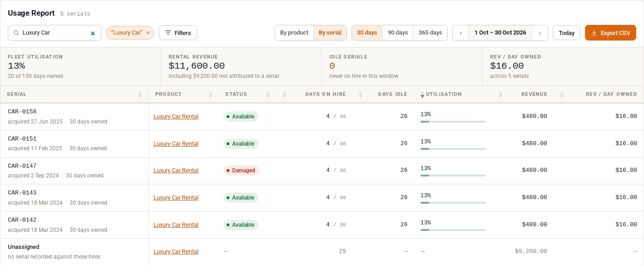Sort by Product column
Image resolution: width=644 pixels, height=265 pixels.
pyautogui.click(x=183, y=94)
